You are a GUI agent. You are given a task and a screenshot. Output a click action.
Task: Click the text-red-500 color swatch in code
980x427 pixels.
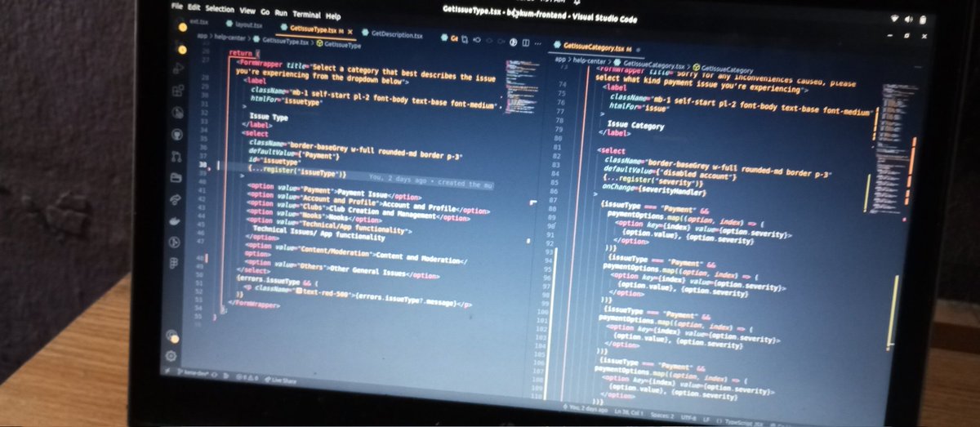(300, 291)
